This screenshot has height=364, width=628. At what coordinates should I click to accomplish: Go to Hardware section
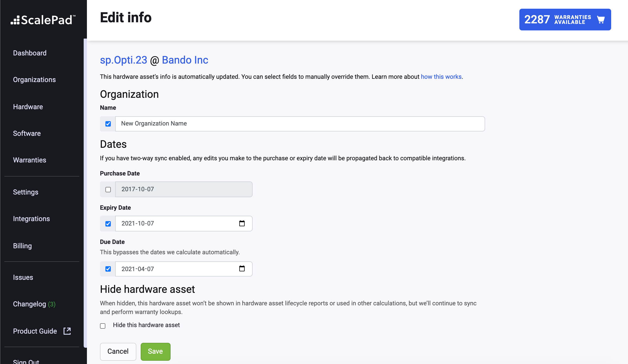28,107
